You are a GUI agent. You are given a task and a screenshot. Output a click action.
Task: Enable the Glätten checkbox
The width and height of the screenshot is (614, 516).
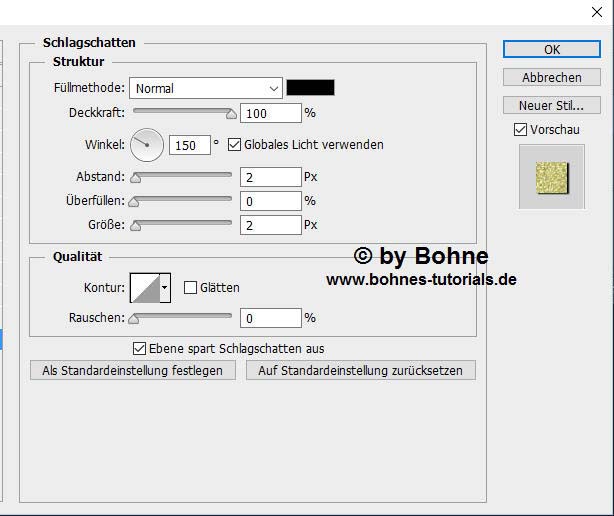coord(191,288)
